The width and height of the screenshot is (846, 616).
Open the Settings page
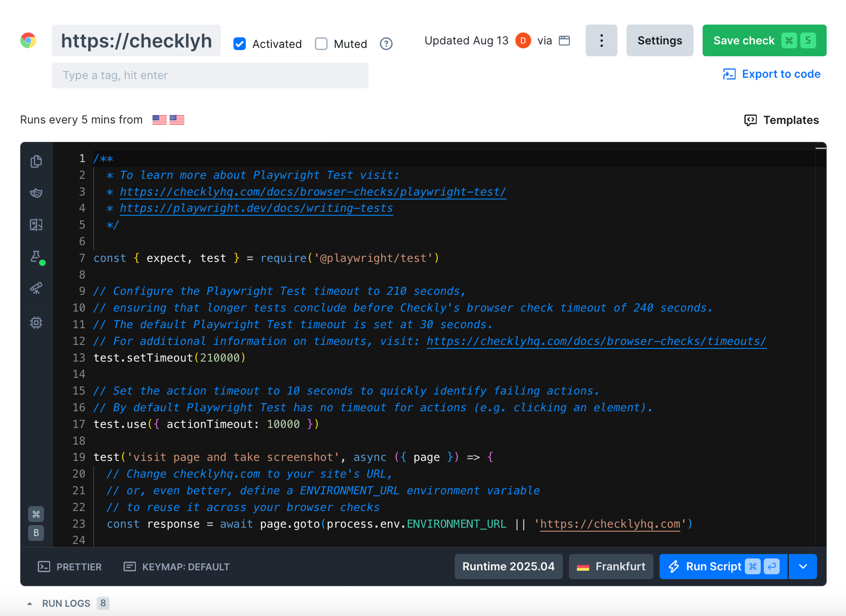pyautogui.click(x=659, y=40)
